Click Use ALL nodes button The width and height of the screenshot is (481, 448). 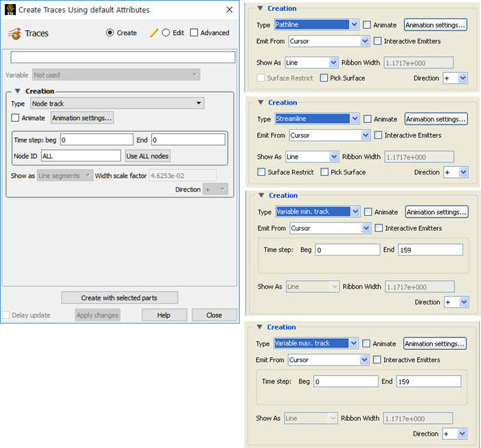(147, 156)
